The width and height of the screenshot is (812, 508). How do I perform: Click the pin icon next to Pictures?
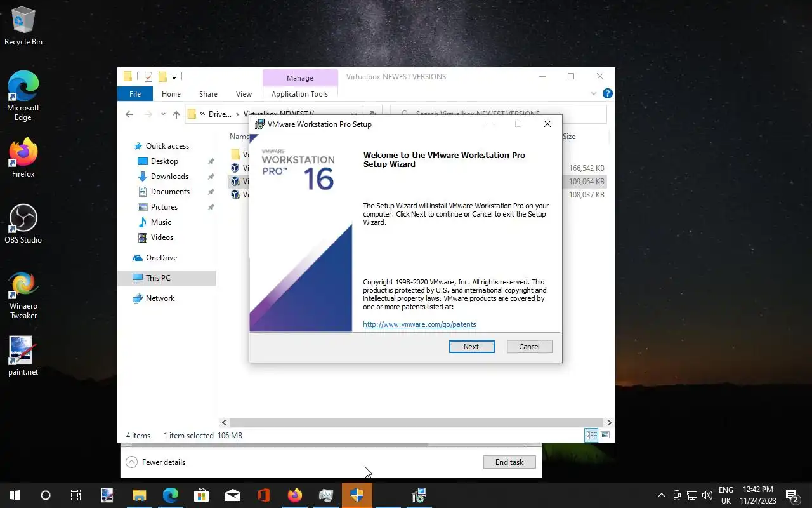point(211,207)
